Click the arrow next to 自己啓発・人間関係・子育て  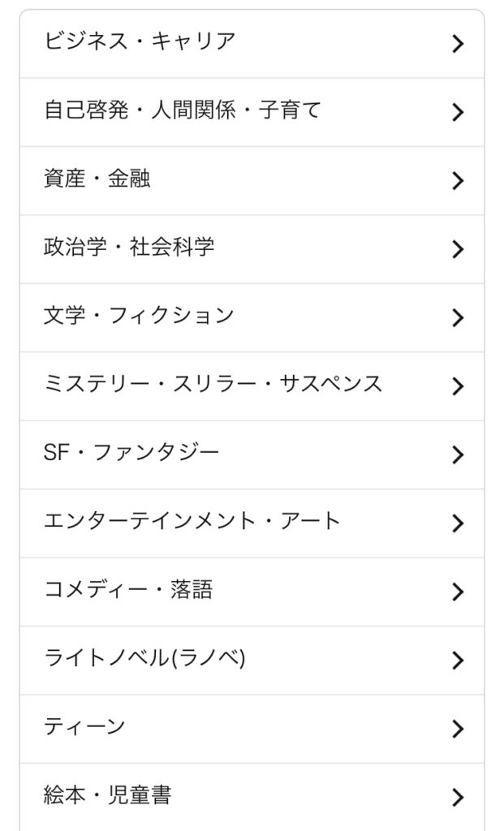(458, 113)
